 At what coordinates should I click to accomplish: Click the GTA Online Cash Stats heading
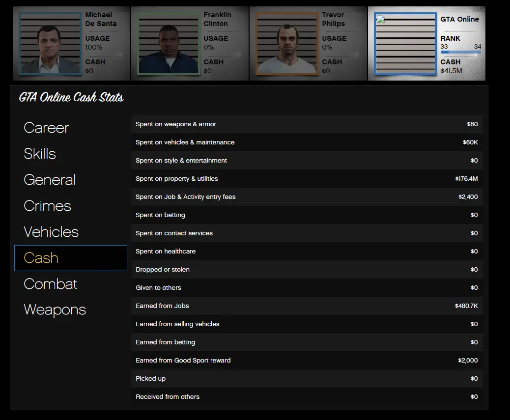click(x=71, y=97)
